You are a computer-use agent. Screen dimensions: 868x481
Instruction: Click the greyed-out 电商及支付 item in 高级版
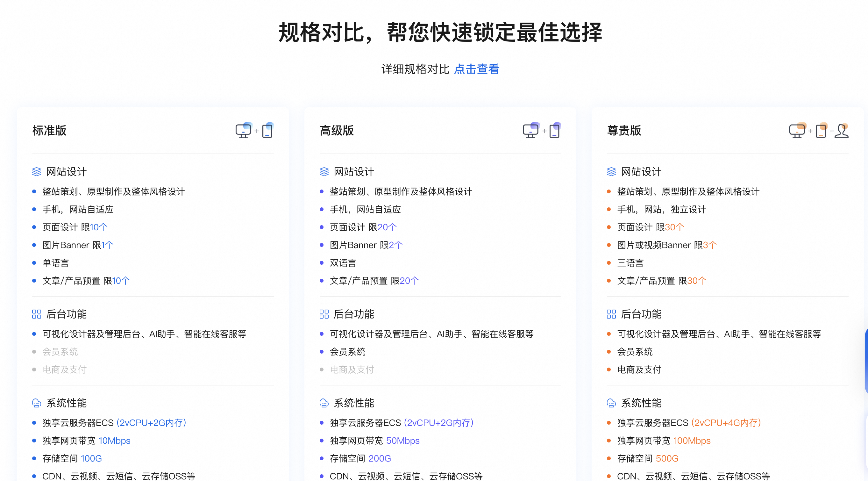[x=352, y=370]
